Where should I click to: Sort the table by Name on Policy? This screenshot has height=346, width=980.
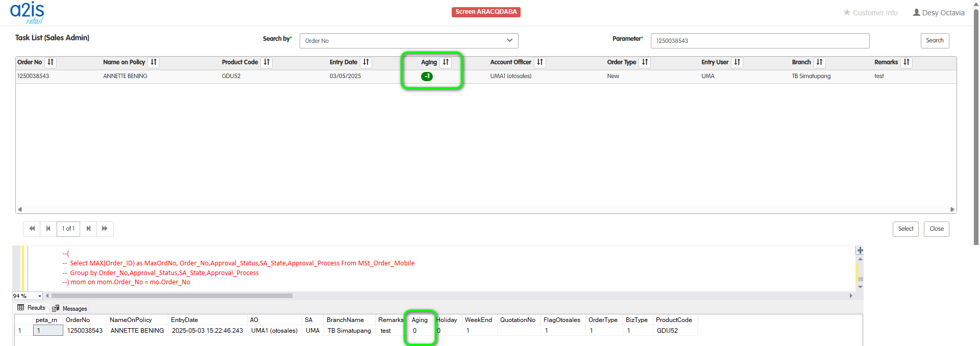pos(154,62)
